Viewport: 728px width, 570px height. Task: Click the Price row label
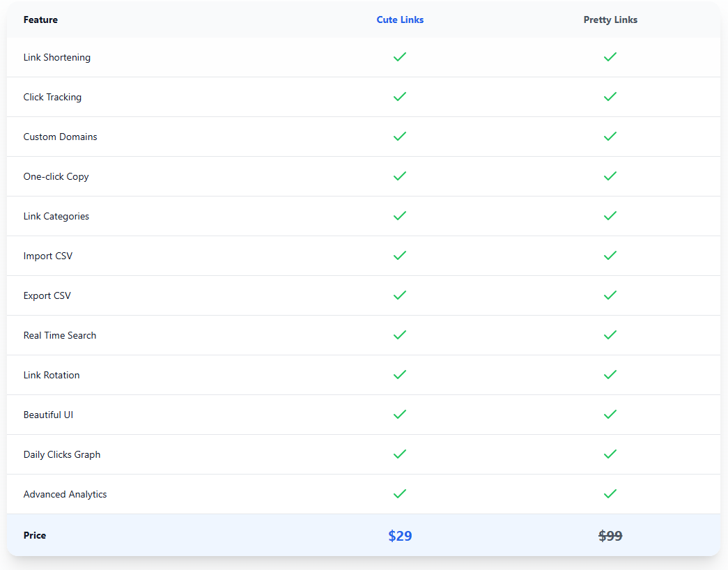coord(35,536)
